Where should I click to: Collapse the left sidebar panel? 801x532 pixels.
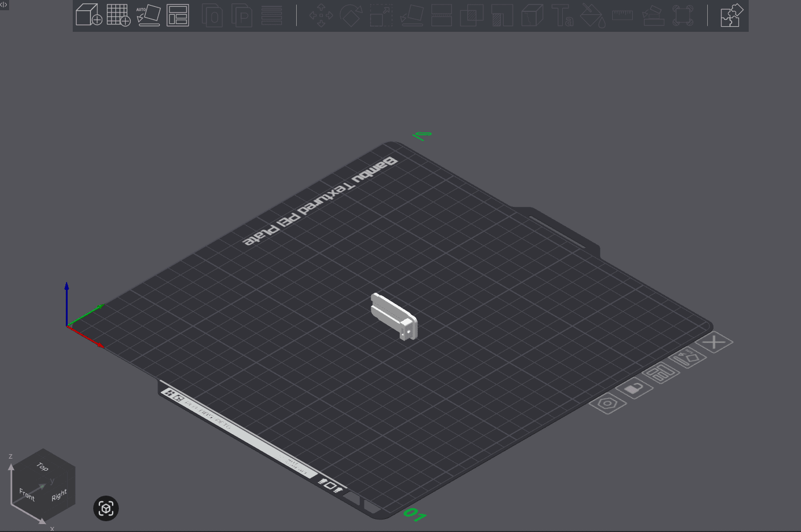tap(4, 5)
